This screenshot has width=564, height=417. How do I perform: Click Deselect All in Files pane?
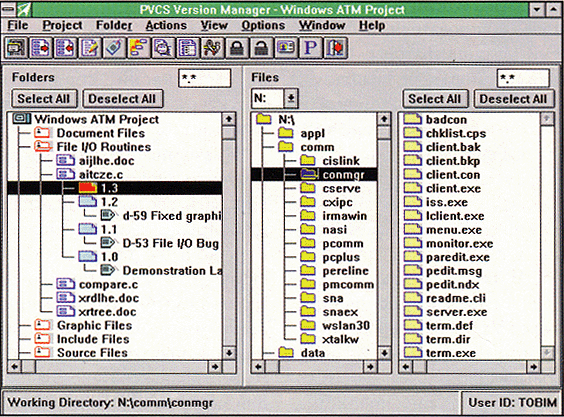point(514,99)
